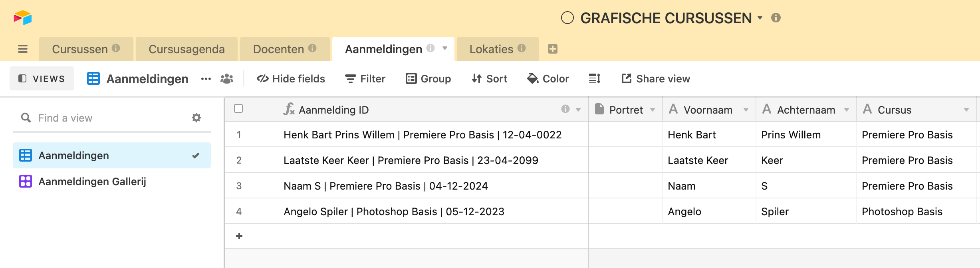Image resolution: width=980 pixels, height=268 pixels.
Task: Click the Airtable logo icon
Action: (x=23, y=18)
